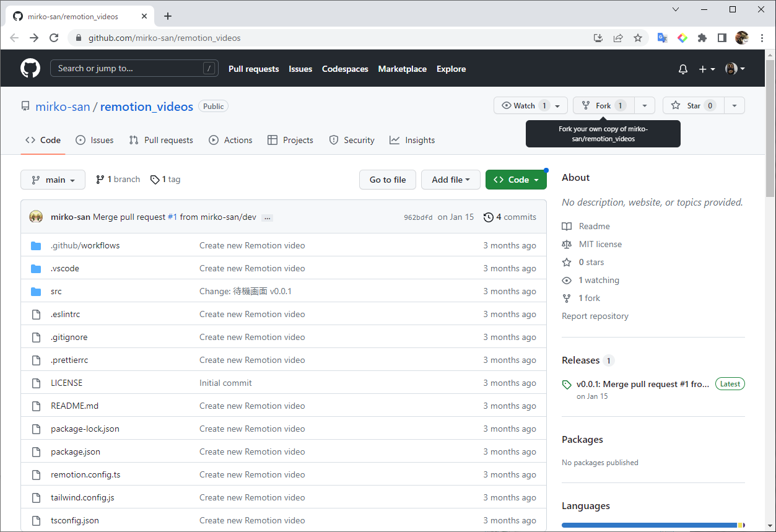Click the commit author avatar for mirko-san

click(x=36, y=217)
